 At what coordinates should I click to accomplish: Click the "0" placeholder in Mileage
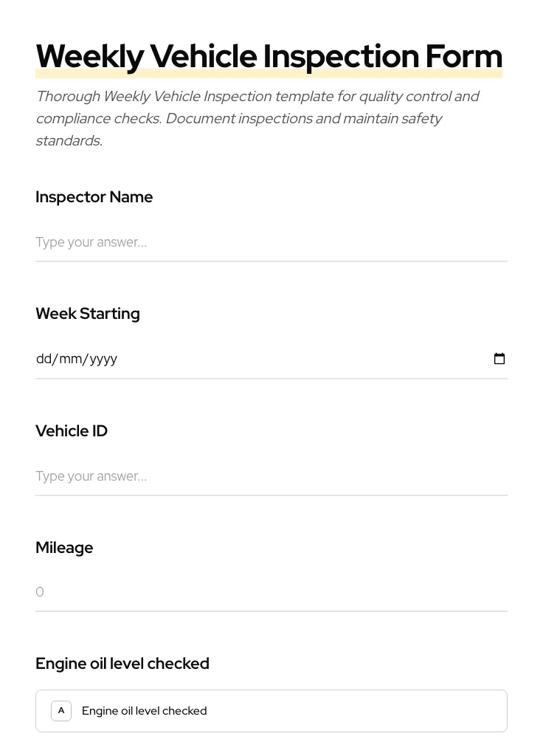click(40, 591)
